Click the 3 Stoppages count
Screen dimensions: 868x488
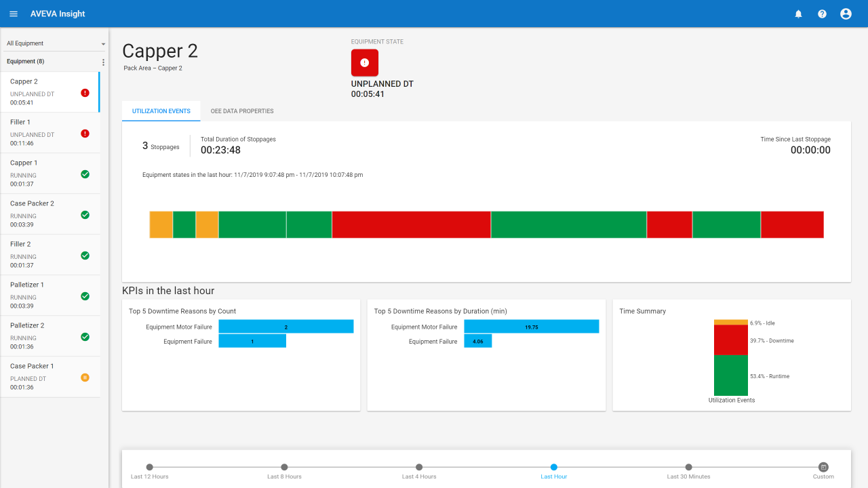tap(161, 146)
